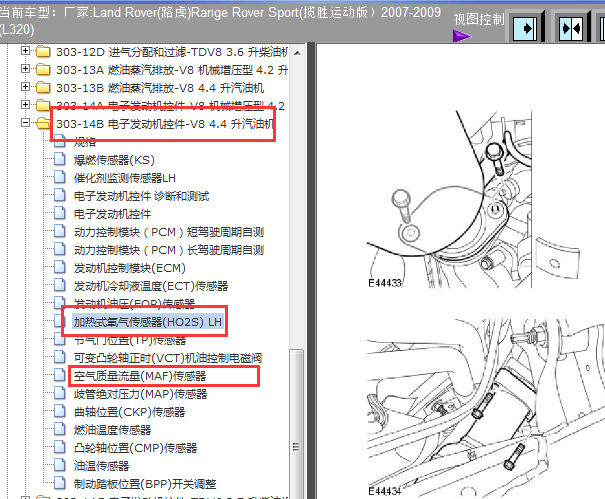
Task: Select 加热式氧气传感器(HO2S) LH document
Action: pyautogui.click(x=148, y=322)
